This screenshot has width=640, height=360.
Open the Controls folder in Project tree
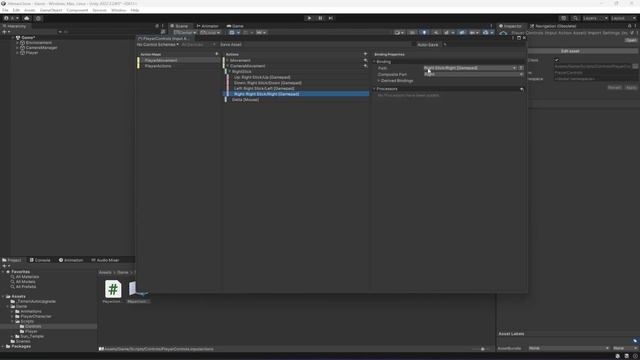(33, 327)
